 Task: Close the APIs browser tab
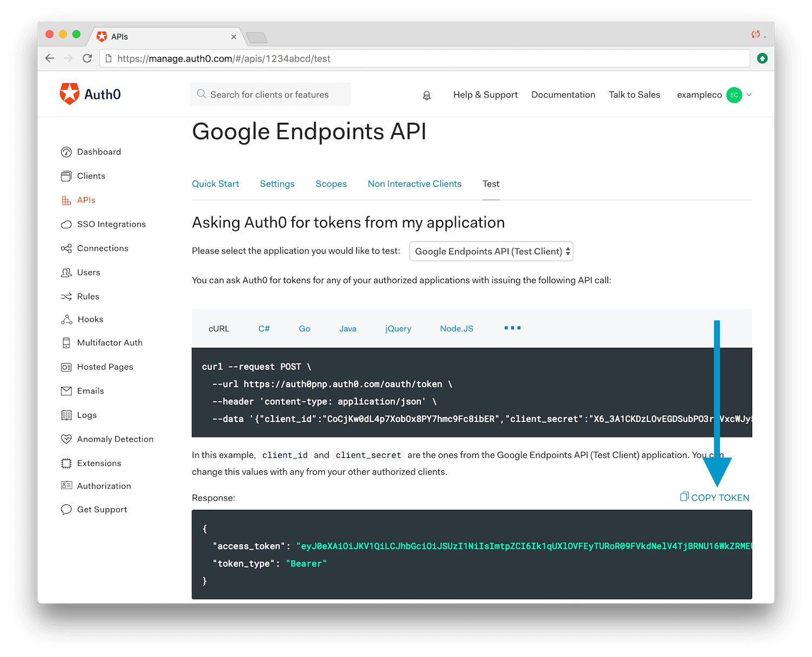tap(234, 37)
